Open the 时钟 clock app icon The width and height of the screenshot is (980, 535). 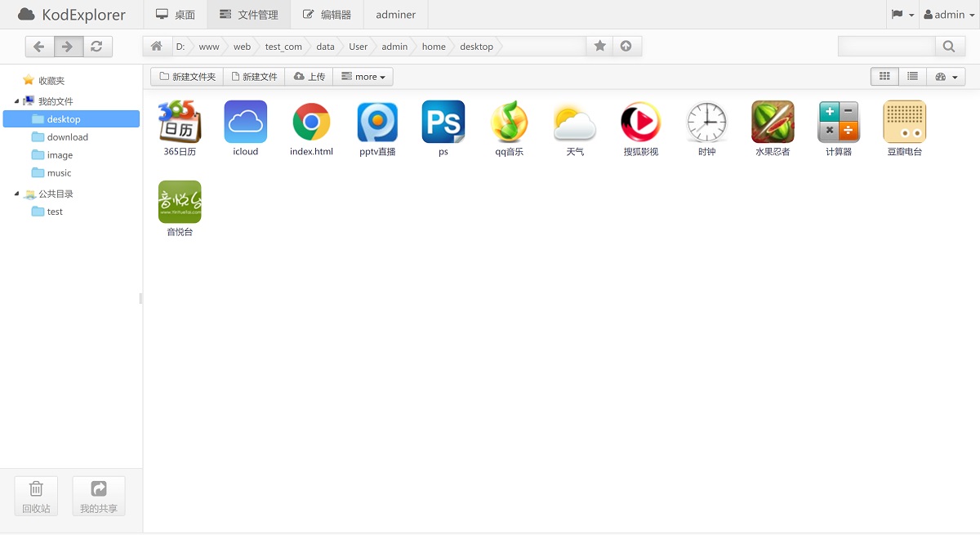[706, 122]
